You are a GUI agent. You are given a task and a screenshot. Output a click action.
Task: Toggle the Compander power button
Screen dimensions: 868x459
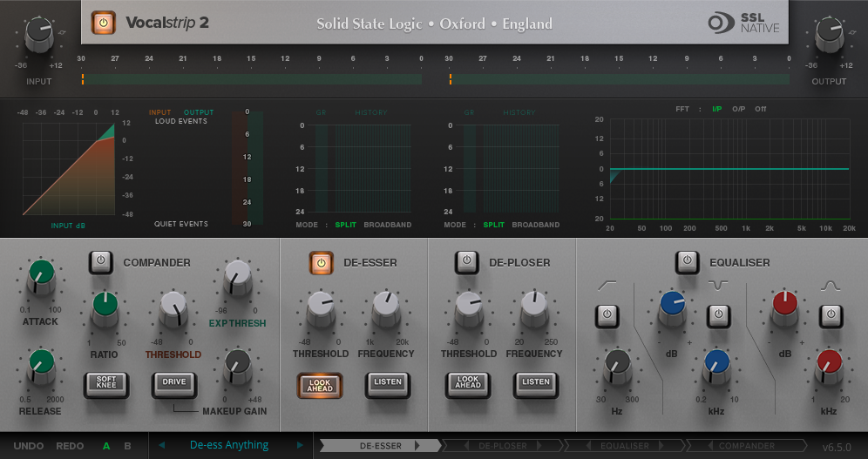pos(101,261)
